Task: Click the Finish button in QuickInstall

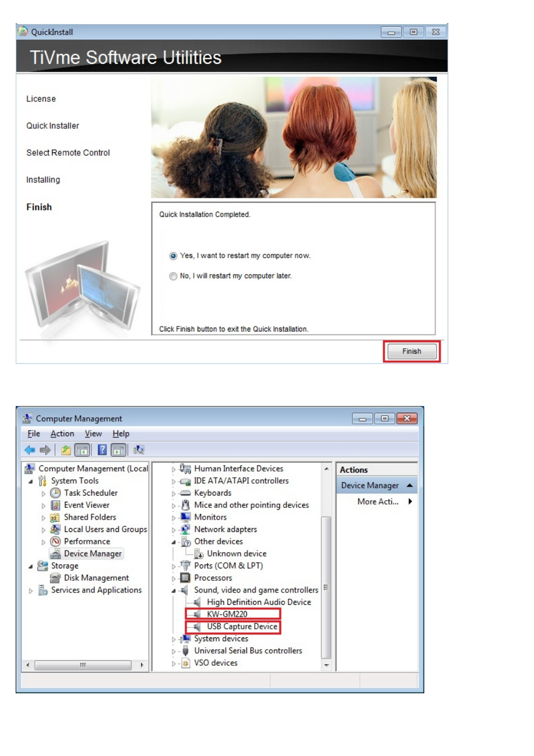Action: [x=411, y=351]
